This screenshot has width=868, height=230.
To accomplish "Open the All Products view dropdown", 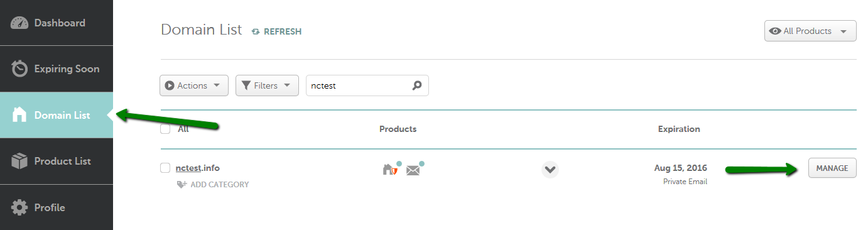I will pos(810,31).
